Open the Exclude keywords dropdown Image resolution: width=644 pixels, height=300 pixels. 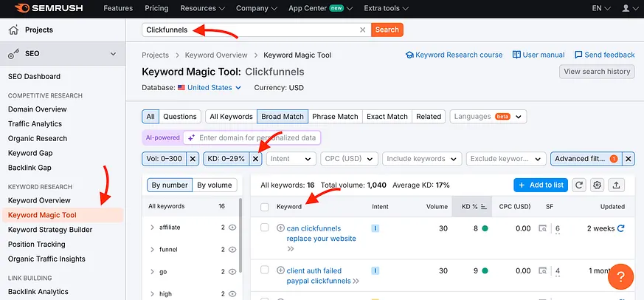(x=506, y=159)
